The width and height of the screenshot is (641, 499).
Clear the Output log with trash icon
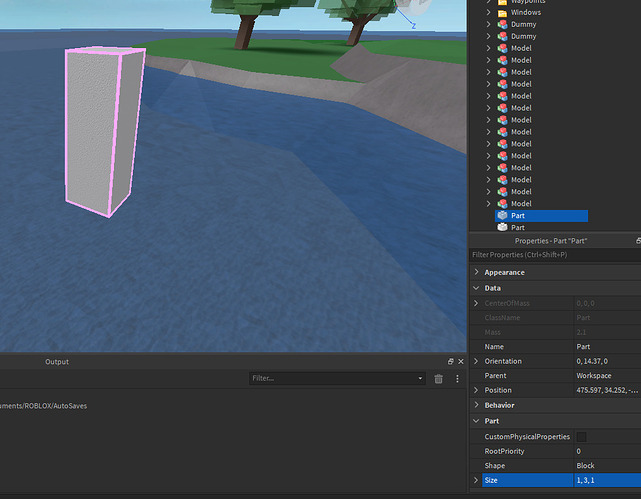coord(439,379)
